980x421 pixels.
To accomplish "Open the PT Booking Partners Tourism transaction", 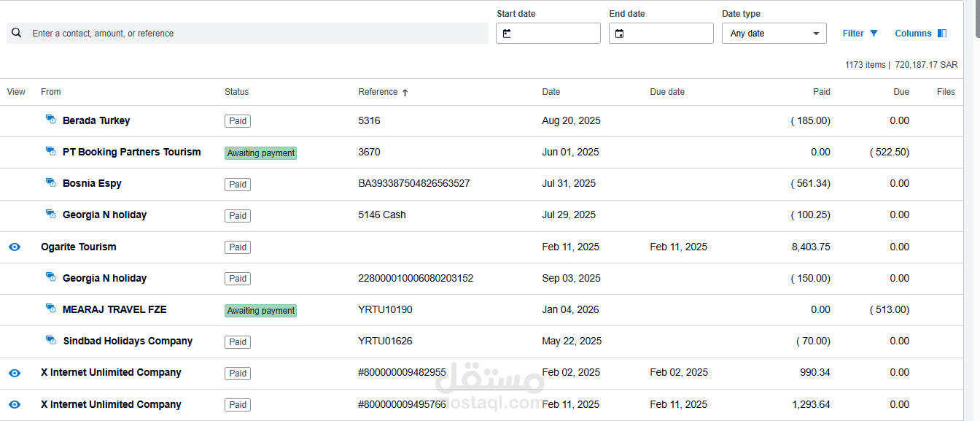I will tap(132, 152).
